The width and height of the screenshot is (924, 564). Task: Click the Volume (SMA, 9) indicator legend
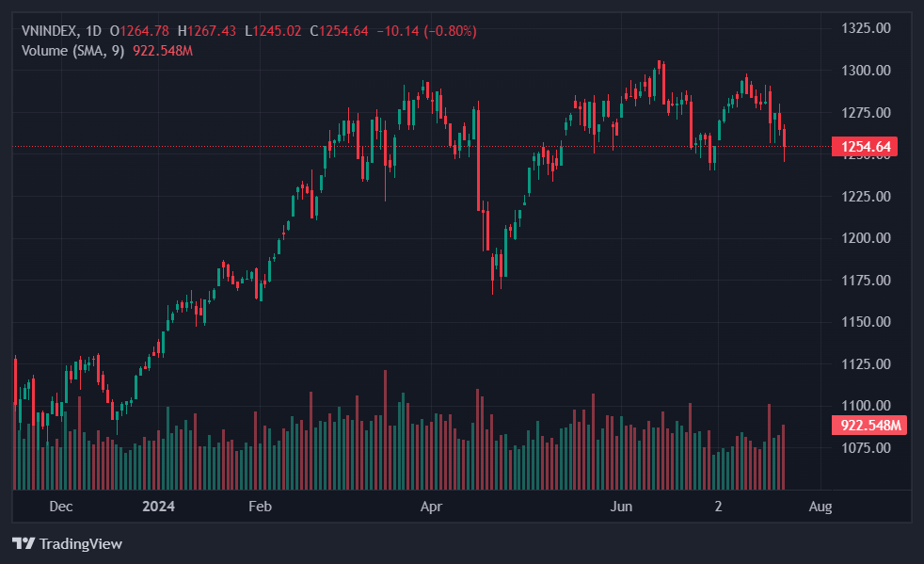click(x=73, y=50)
